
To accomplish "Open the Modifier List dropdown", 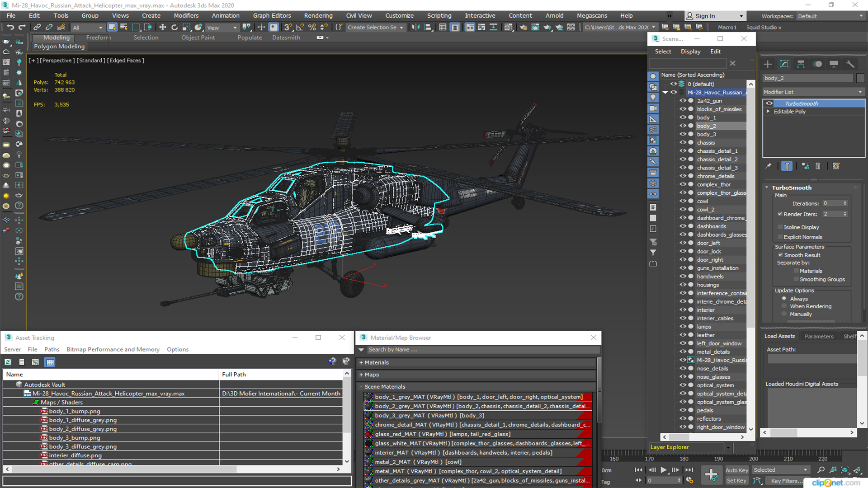I will pos(813,92).
